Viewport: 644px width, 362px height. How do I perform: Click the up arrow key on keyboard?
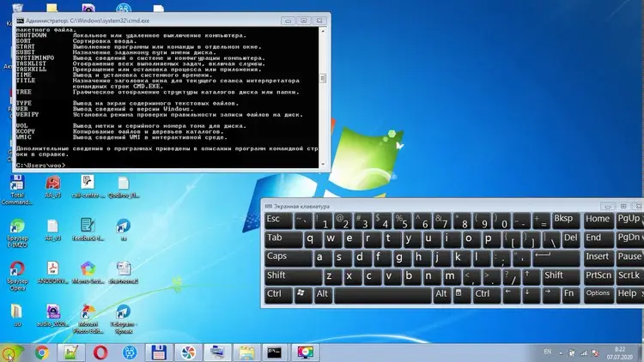(x=531, y=277)
